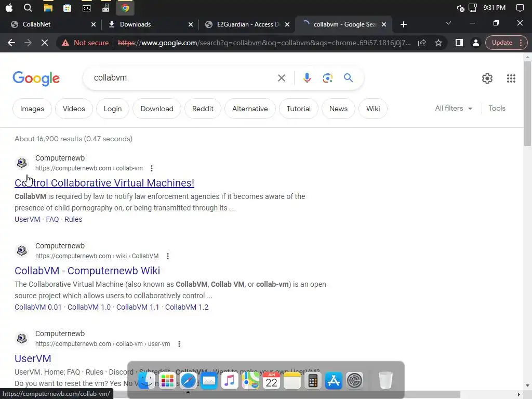Open the App Store icon in the dock
Screen dimensions: 532x399
334,381
